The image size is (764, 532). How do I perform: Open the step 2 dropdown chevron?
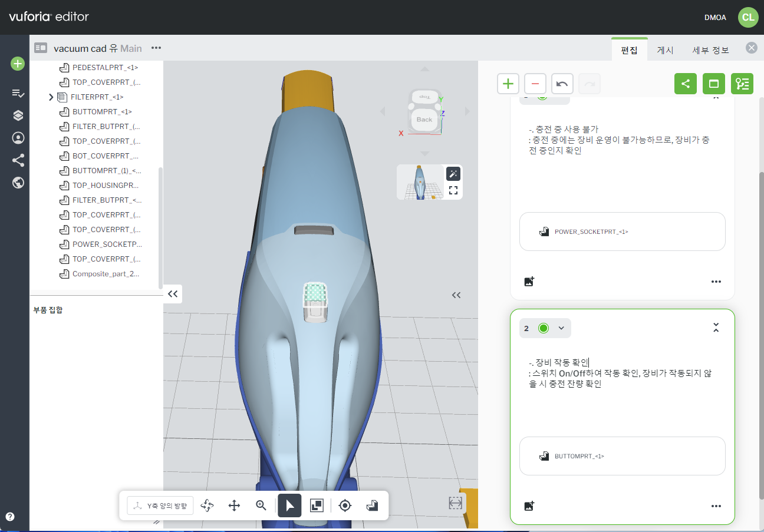click(561, 328)
